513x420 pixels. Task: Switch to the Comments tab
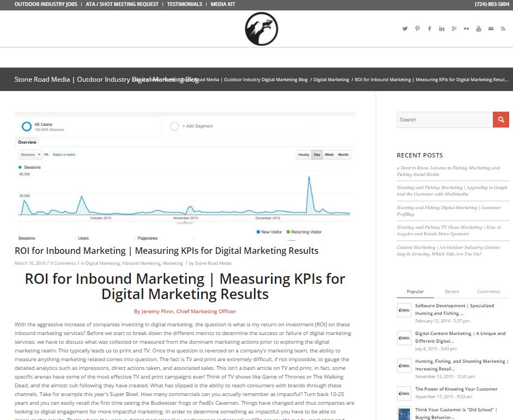click(x=488, y=291)
